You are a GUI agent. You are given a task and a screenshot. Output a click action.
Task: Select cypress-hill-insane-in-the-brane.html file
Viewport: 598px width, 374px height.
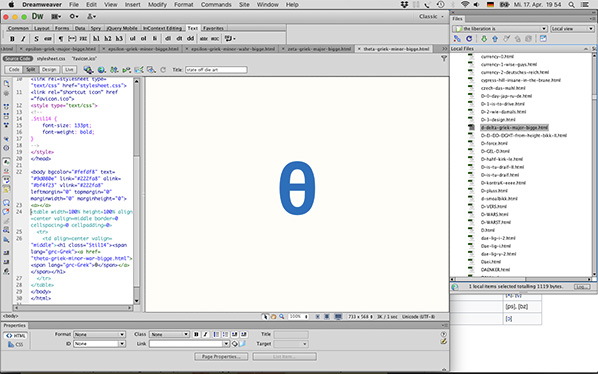coord(521,80)
